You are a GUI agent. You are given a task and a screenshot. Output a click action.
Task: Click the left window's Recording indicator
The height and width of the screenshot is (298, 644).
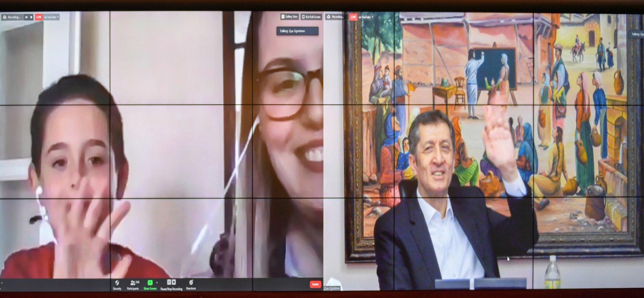point(12,17)
